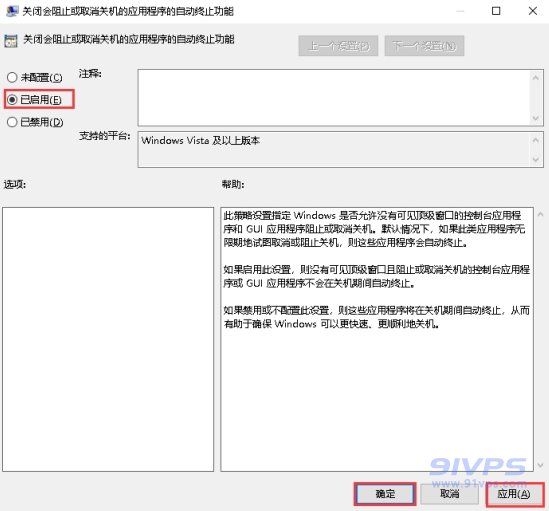Click the help panel scroll up arrow
The image size is (549, 511).
[540, 214]
